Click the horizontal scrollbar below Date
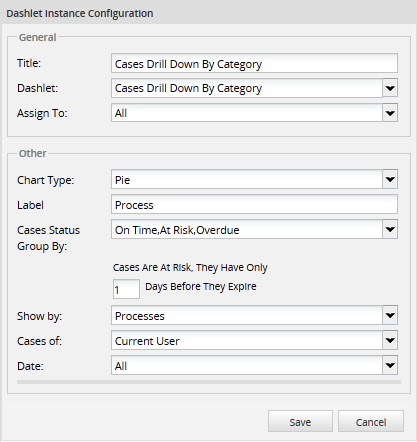 209,382
